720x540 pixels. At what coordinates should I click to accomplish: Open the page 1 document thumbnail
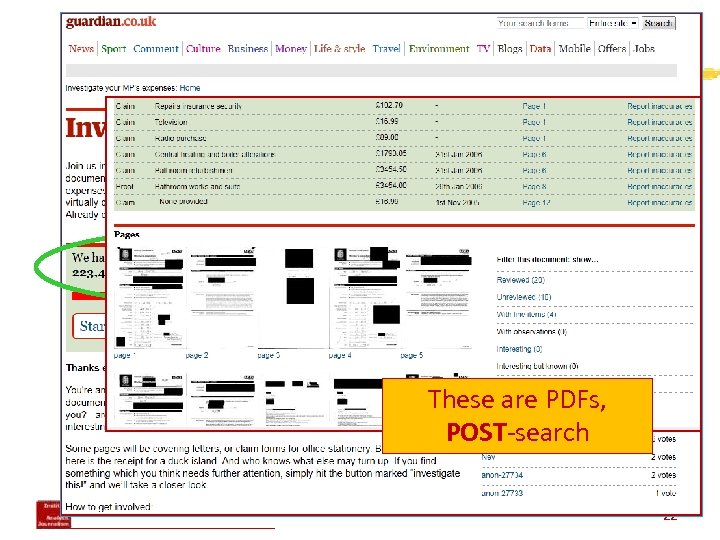click(150, 298)
